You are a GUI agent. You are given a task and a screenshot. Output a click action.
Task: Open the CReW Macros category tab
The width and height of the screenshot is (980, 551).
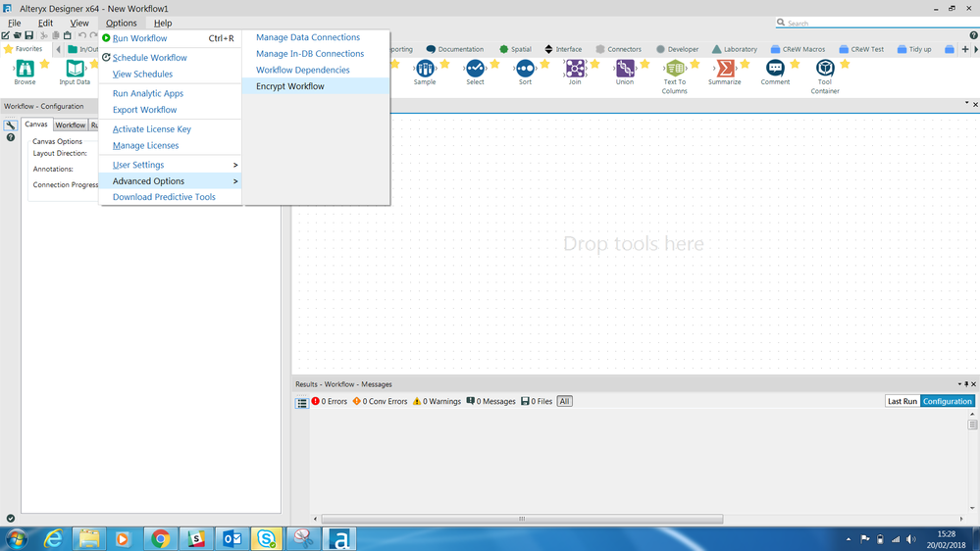tap(798, 49)
